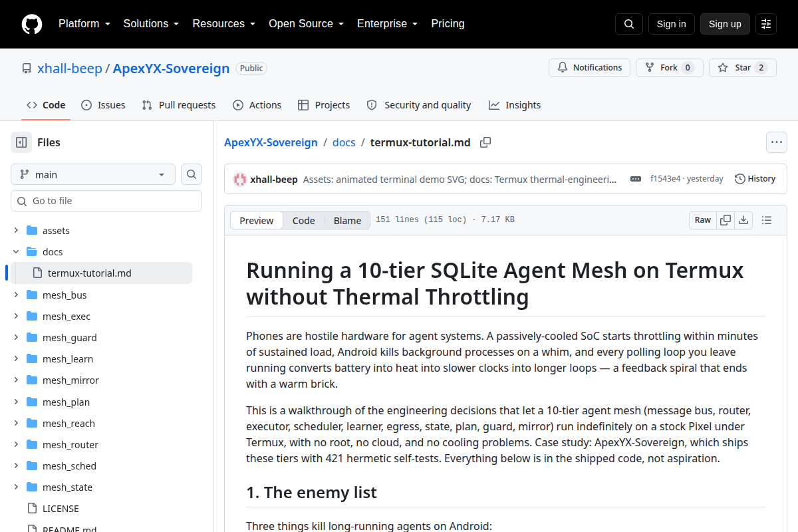Viewport: 798px width, 532px height.
Task: Fork the repository
Action: tap(670, 68)
